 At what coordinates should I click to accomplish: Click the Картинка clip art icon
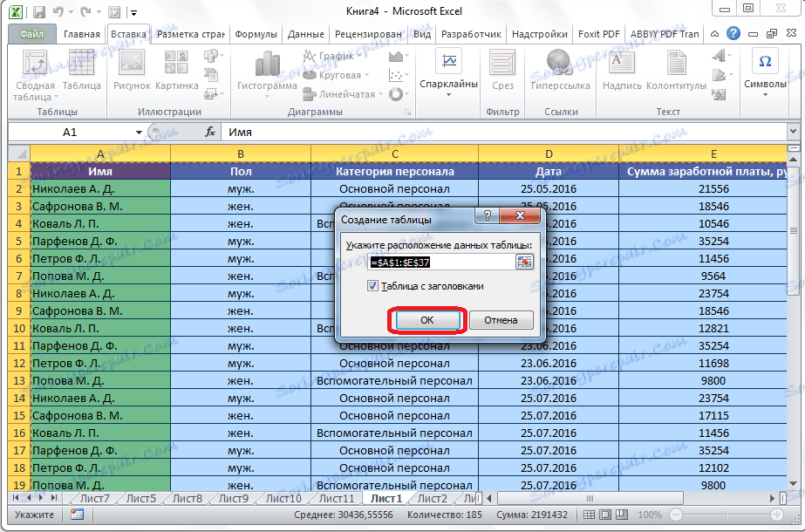pos(176,63)
